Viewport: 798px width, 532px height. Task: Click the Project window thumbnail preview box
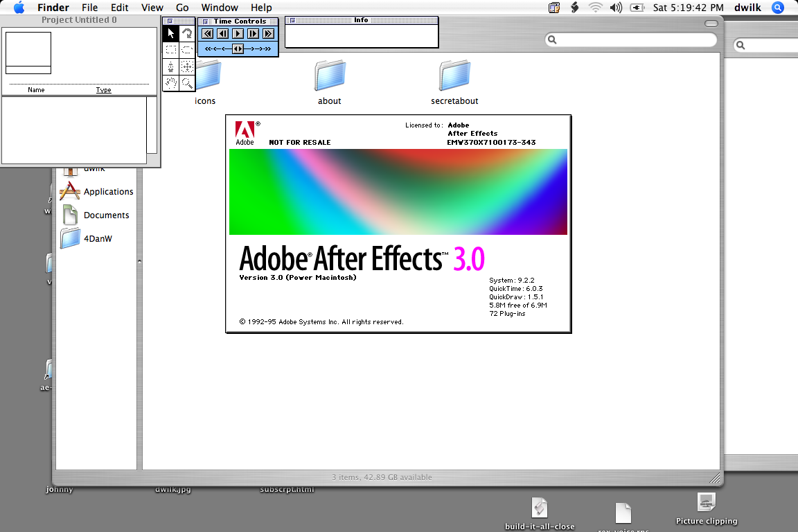point(28,53)
